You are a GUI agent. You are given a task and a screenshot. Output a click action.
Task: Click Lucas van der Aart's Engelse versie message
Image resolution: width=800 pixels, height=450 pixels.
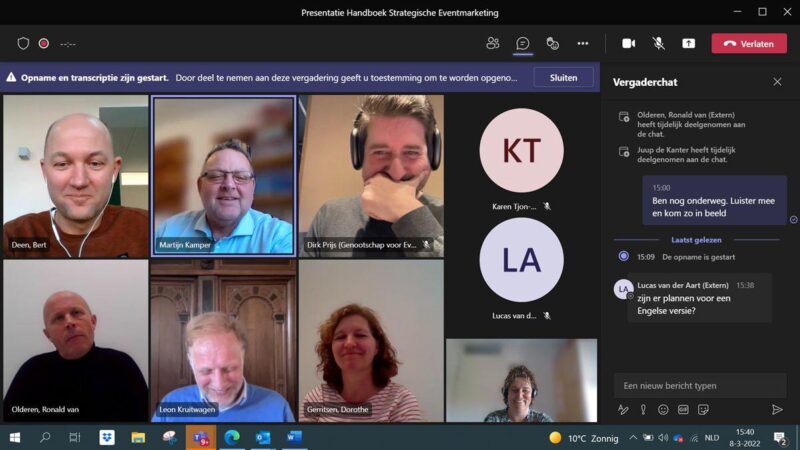(699, 298)
